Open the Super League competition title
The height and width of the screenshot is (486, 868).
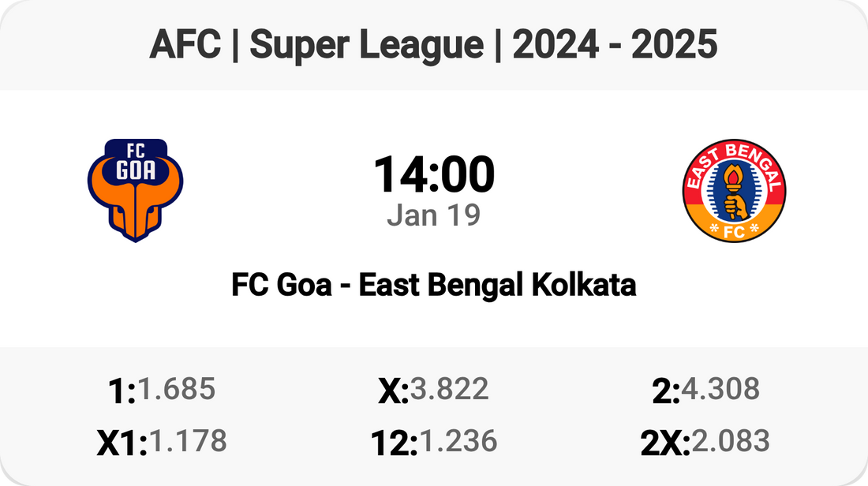(x=367, y=46)
